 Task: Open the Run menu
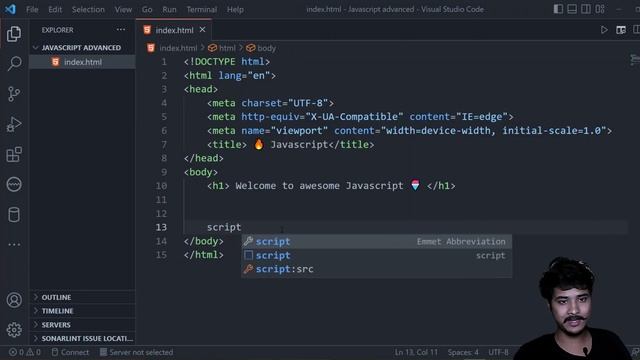tap(169, 9)
